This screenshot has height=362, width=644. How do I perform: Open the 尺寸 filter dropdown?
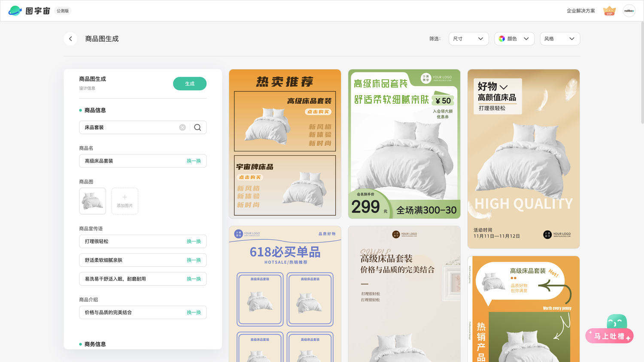point(468,39)
